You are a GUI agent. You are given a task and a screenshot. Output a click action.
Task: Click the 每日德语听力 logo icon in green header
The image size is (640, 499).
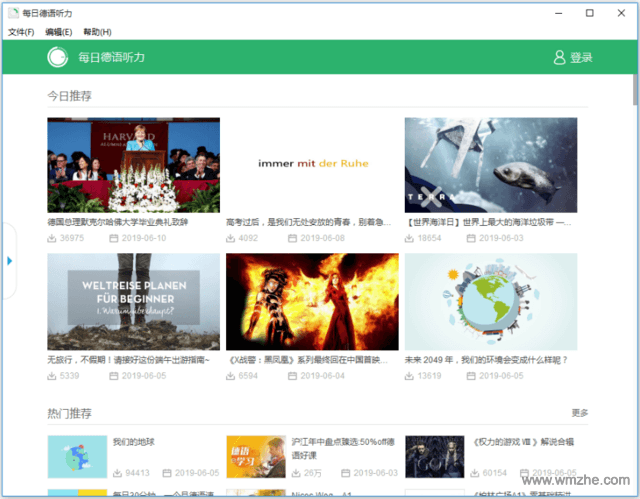58,57
